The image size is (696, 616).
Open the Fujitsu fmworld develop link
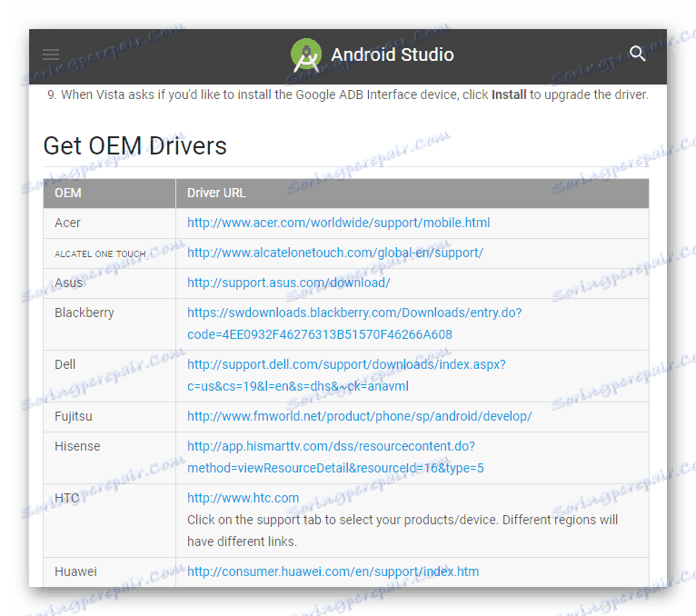359,416
